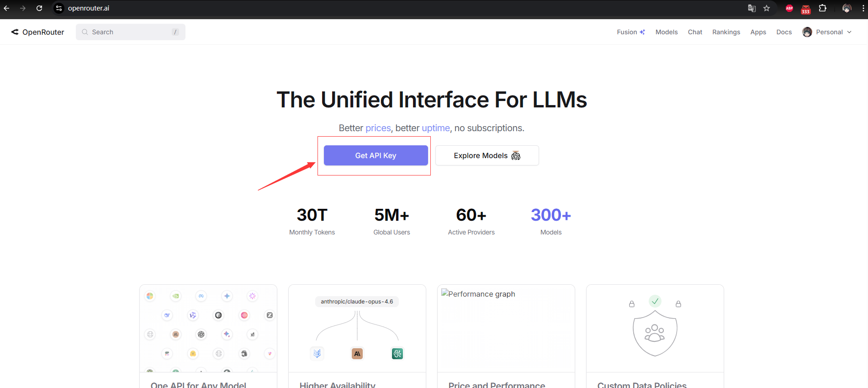868x388 pixels.
Task: Open Rankings in the top navigation
Action: click(726, 32)
